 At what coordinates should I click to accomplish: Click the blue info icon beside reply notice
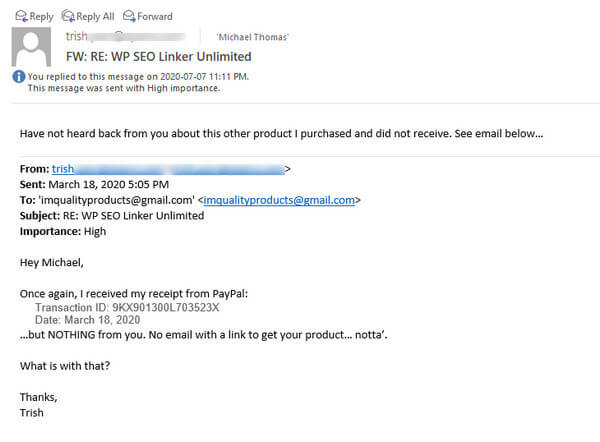tap(19, 77)
